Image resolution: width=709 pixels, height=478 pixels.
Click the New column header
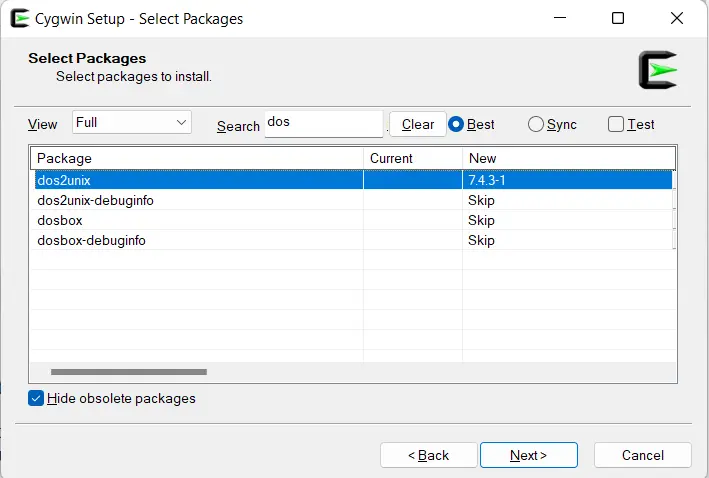(569, 158)
